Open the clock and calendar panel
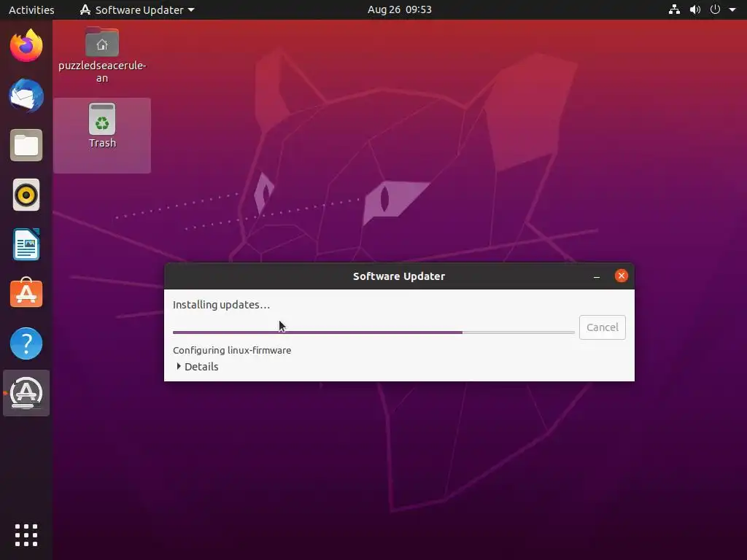This screenshot has height=560, width=747. coord(399,9)
